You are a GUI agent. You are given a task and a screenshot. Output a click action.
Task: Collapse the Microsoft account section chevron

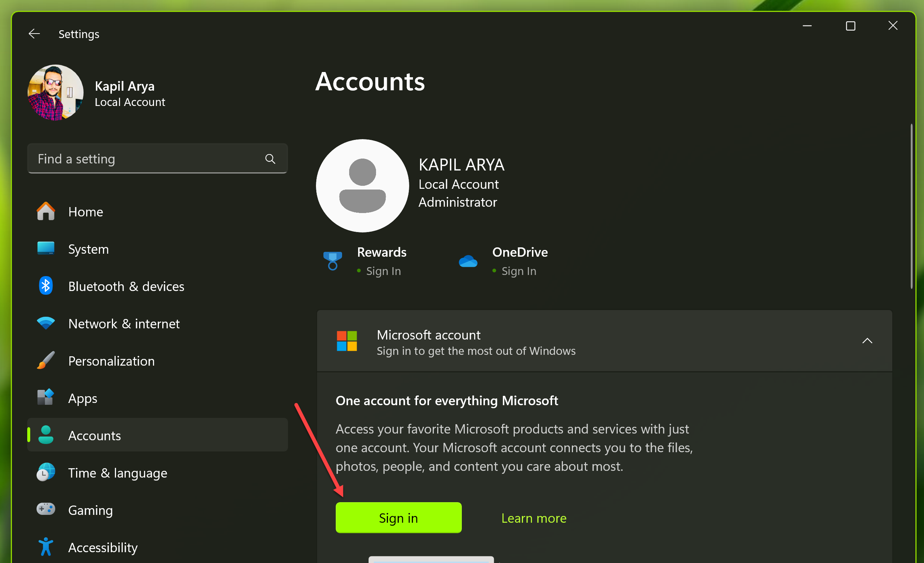click(x=867, y=341)
